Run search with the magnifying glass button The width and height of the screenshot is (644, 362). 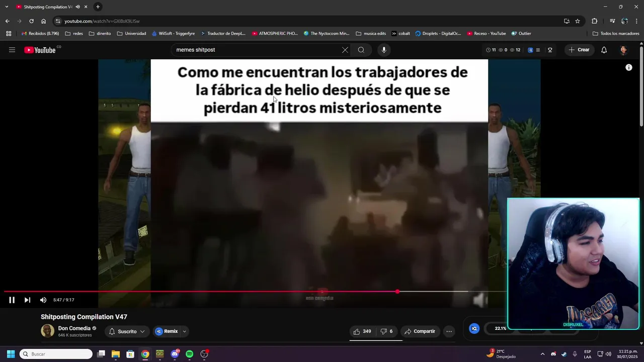coord(361,50)
